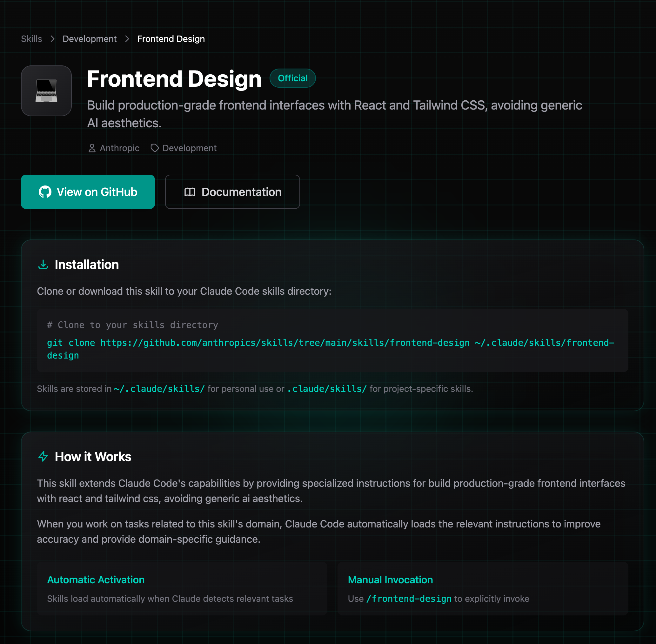The image size is (656, 644).
Task: Click the Frontend Design breadcrumb item
Action: pos(171,39)
